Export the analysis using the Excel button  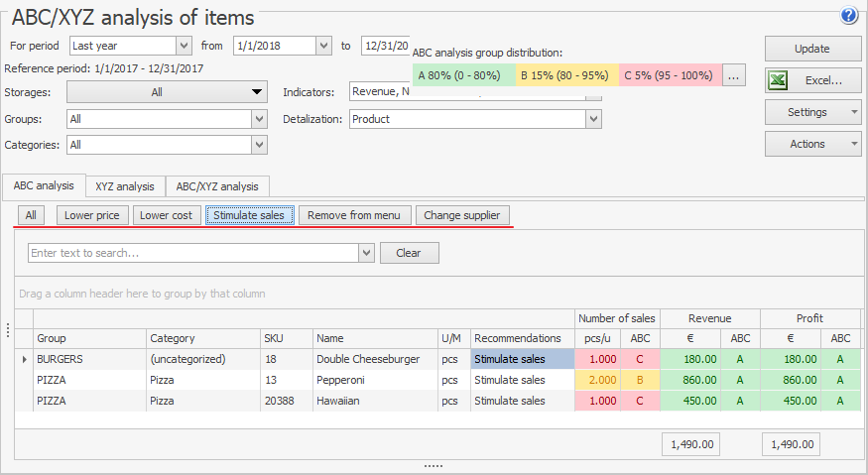(812, 80)
